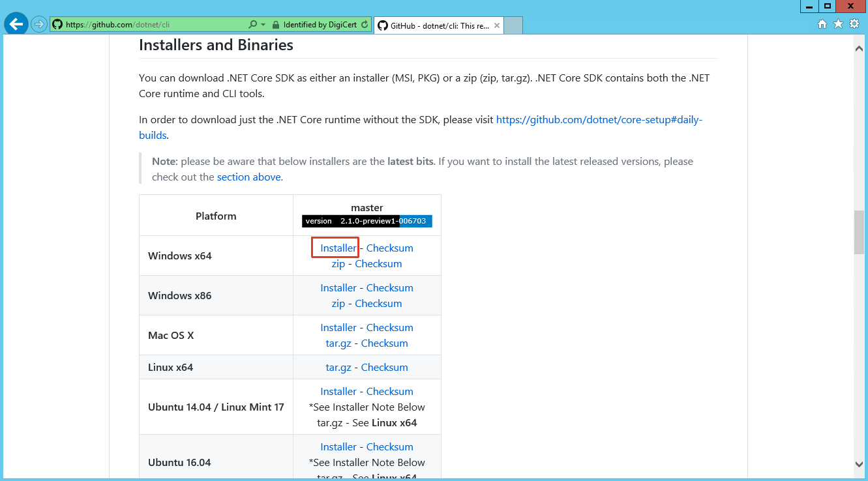The width and height of the screenshot is (868, 481).
Task: Download Windows x86 Installer
Action: [338, 287]
